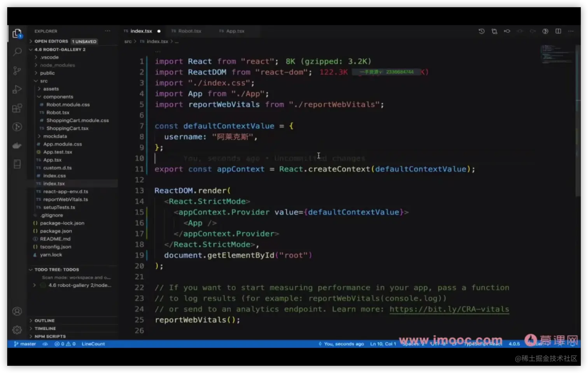The width and height of the screenshot is (588, 373).
Task: Click the index.tsx breadcrumb segment
Action: coord(154,41)
